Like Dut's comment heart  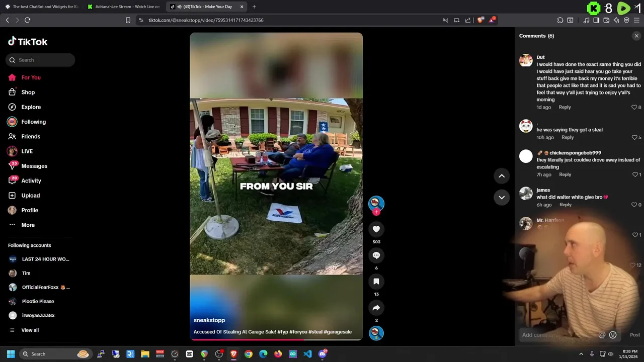(x=634, y=107)
